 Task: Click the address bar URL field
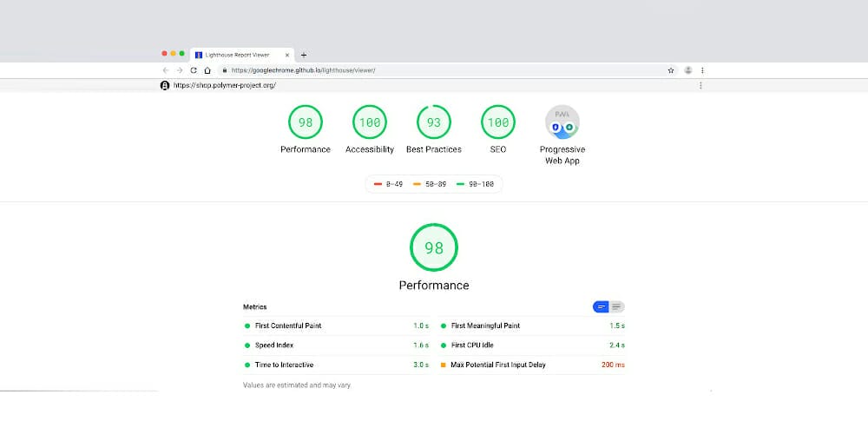point(446,70)
